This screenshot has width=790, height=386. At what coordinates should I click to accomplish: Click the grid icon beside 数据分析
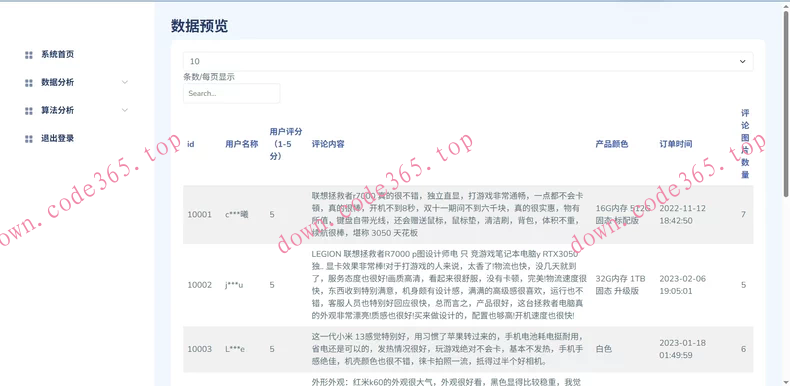point(29,83)
